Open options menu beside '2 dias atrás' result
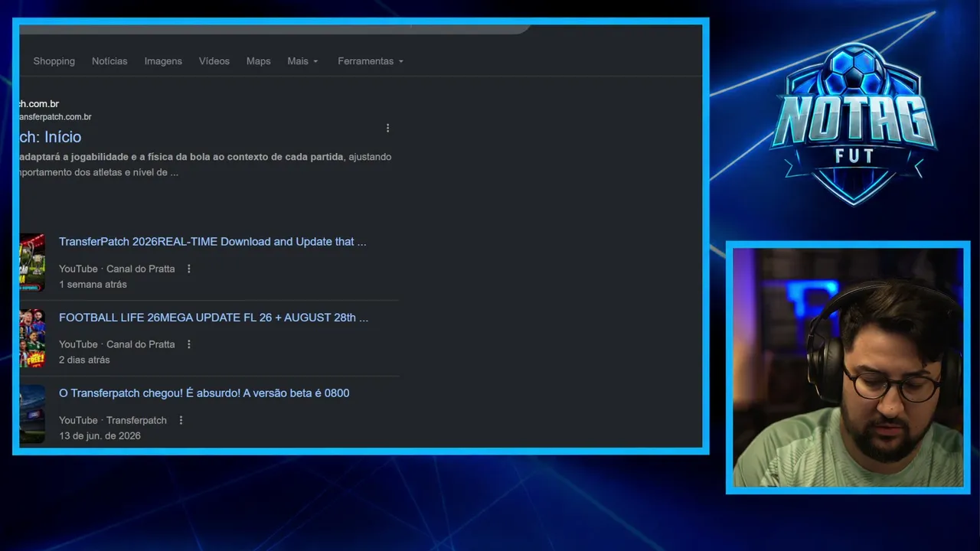Viewport: 980px width, 551px height. click(x=188, y=344)
